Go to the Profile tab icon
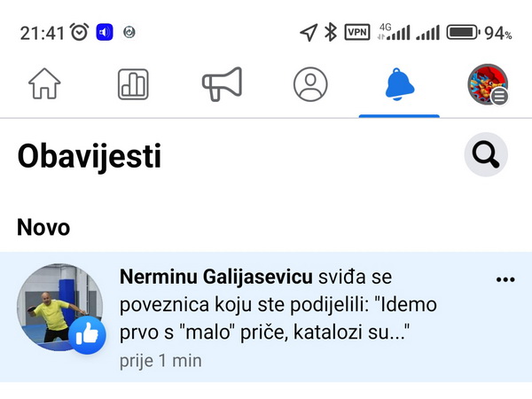This screenshot has width=532, height=399. [310, 85]
